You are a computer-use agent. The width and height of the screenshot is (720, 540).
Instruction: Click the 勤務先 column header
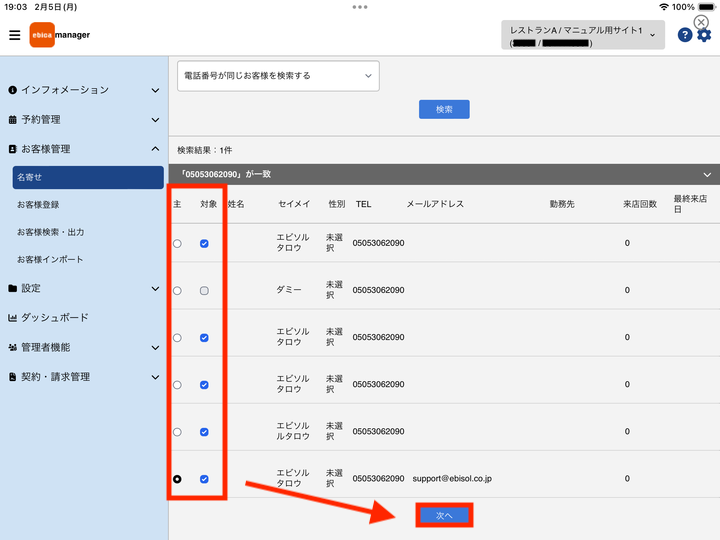click(562, 204)
